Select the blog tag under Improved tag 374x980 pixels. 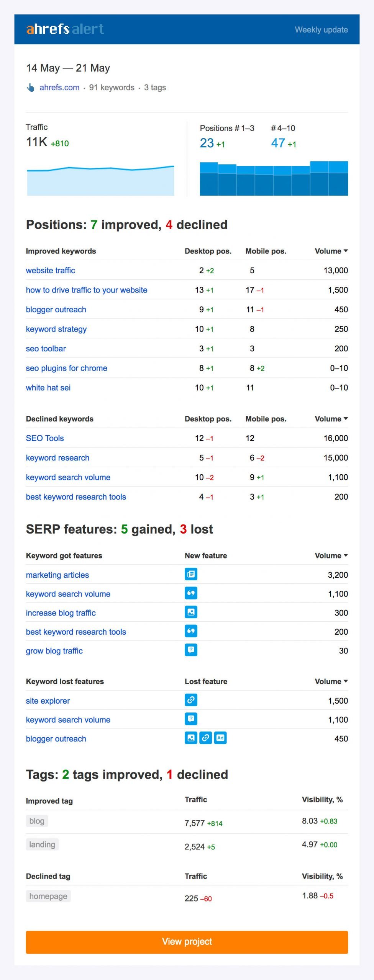37,821
